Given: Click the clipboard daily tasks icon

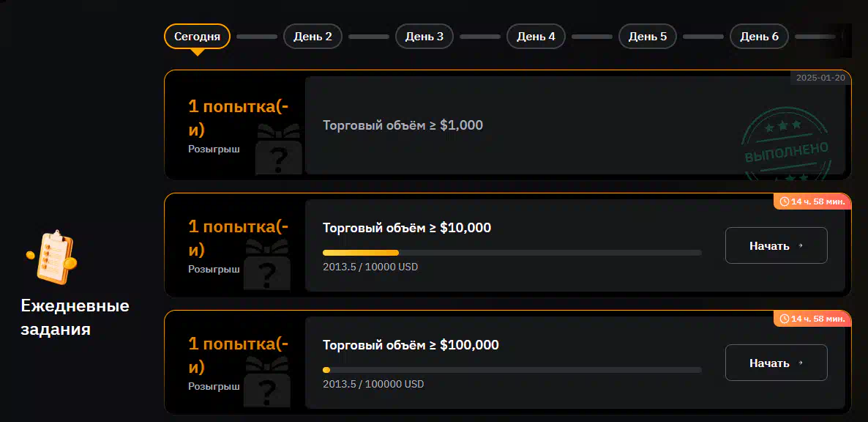Looking at the screenshot, I should (51, 256).
